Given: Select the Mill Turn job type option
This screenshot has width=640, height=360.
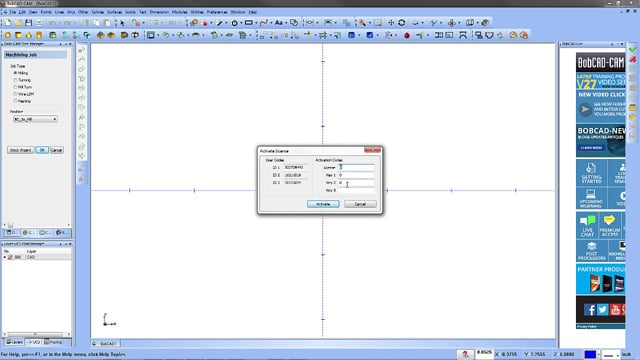Looking at the screenshot, I should coord(23,87).
